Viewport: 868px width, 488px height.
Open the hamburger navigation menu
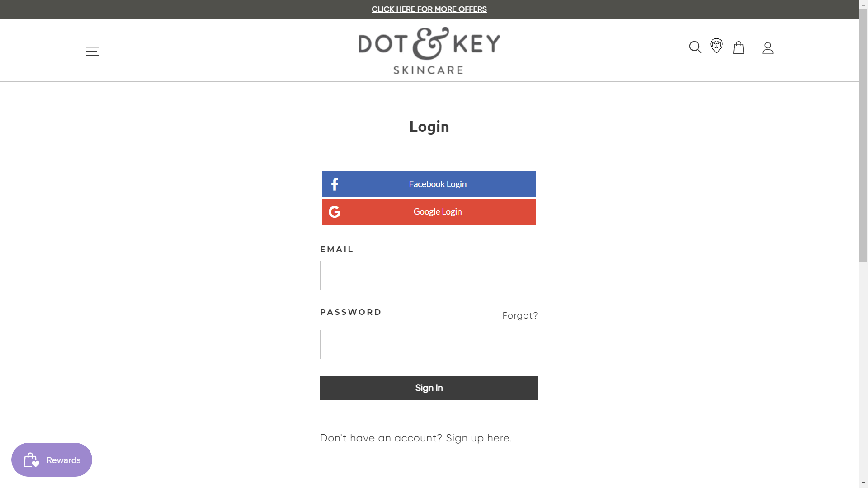[x=92, y=51]
